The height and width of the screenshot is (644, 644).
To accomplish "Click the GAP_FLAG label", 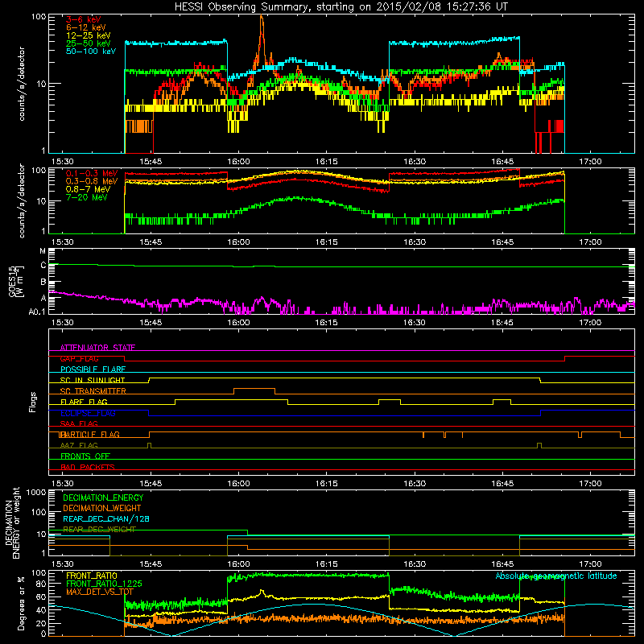I will [79, 358].
